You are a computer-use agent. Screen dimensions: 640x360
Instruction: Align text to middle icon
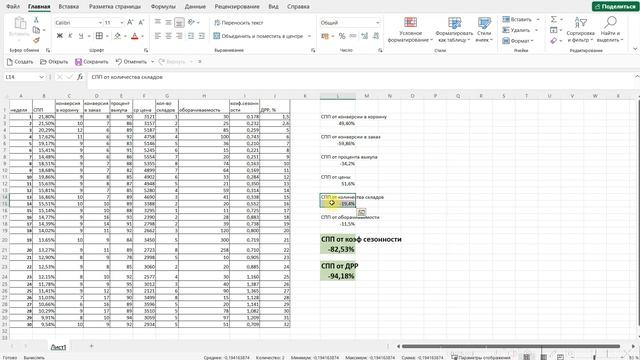pos(168,22)
